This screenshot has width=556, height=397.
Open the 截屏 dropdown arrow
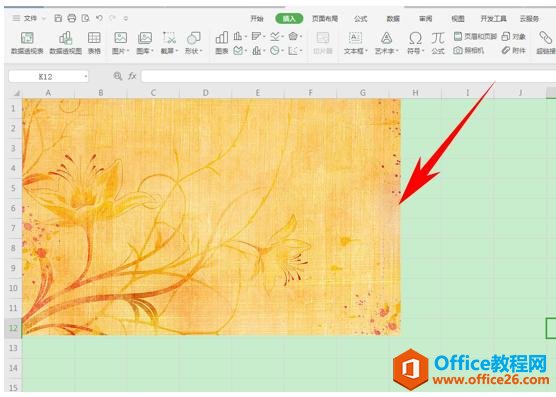tap(177, 51)
